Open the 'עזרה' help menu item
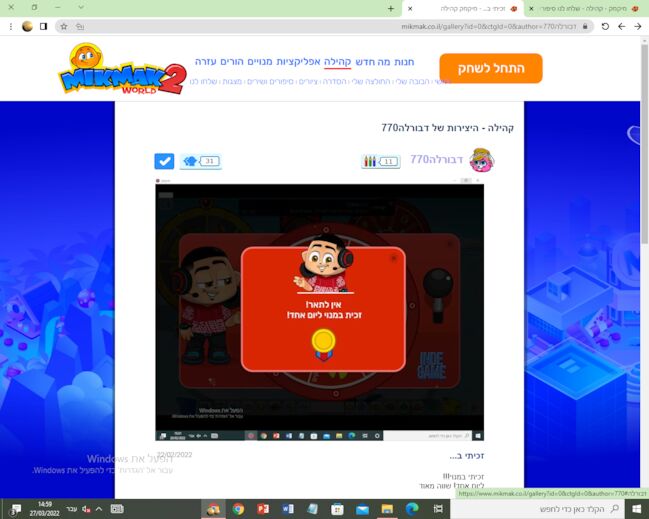This screenshot has height=519, width=649. coord(206,62)
